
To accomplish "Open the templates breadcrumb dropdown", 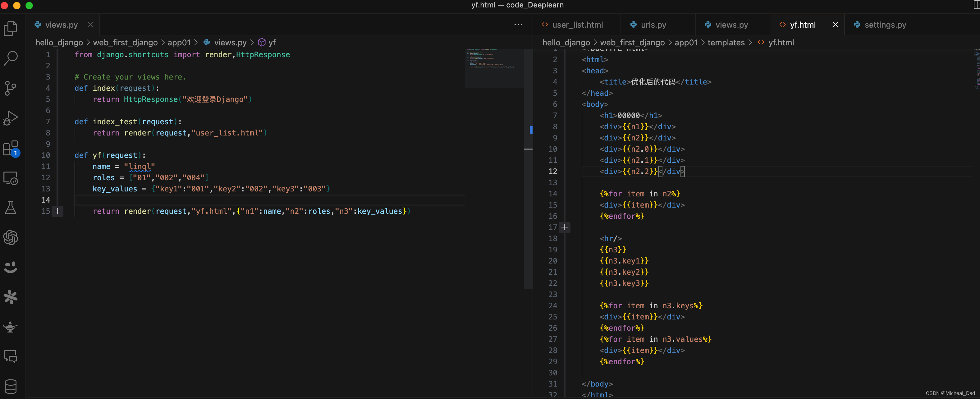I will point(726,43).
